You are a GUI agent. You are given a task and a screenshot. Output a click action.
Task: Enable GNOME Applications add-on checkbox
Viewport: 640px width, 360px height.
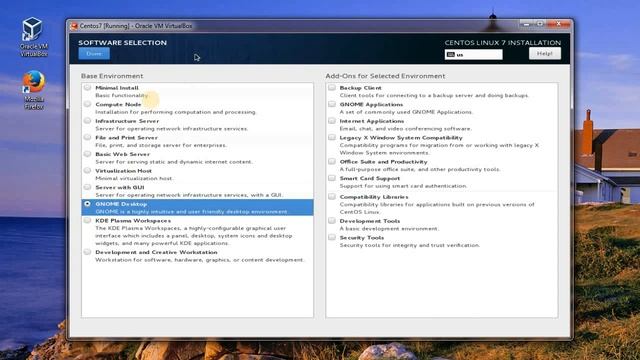point(332,104)
